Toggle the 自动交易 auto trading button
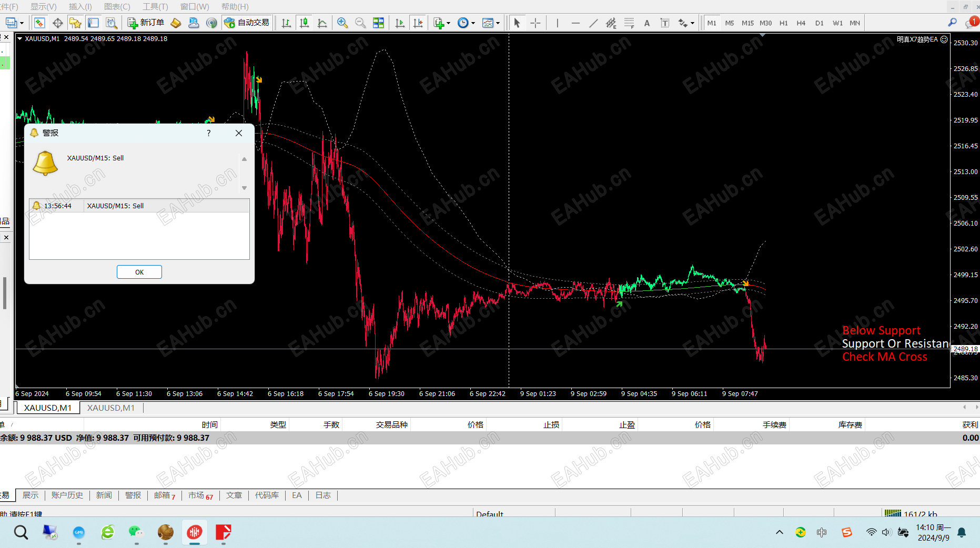 pyautogui.click(x=247, y=23)
